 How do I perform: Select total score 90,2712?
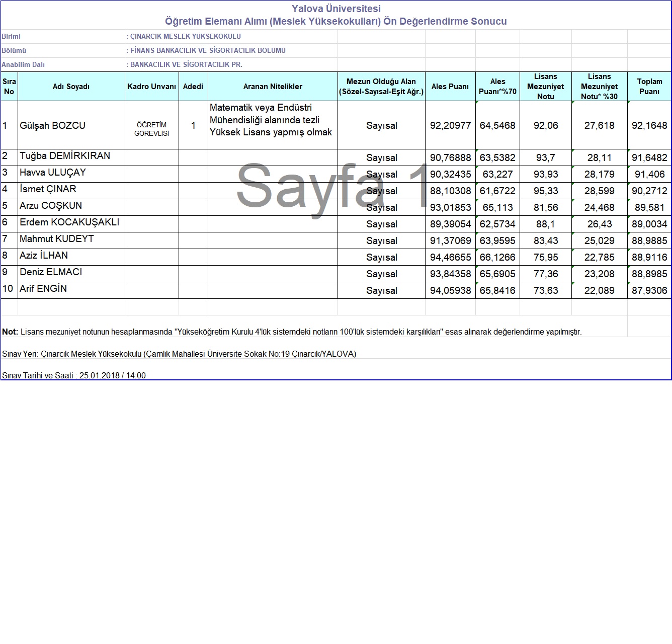pos(649,191)
